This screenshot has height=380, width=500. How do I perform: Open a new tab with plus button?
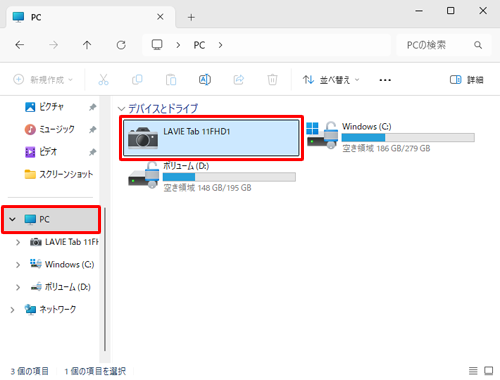click(x=191, y=17)
